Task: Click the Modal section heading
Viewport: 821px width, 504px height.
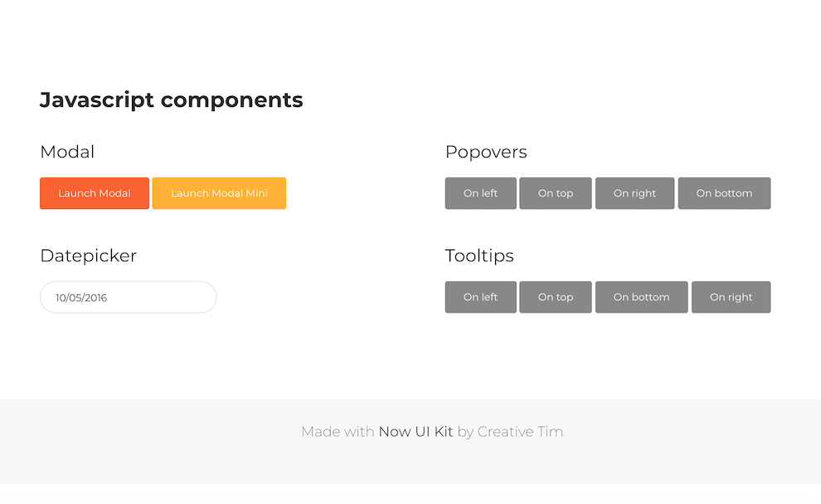Action: pos(67,152)
